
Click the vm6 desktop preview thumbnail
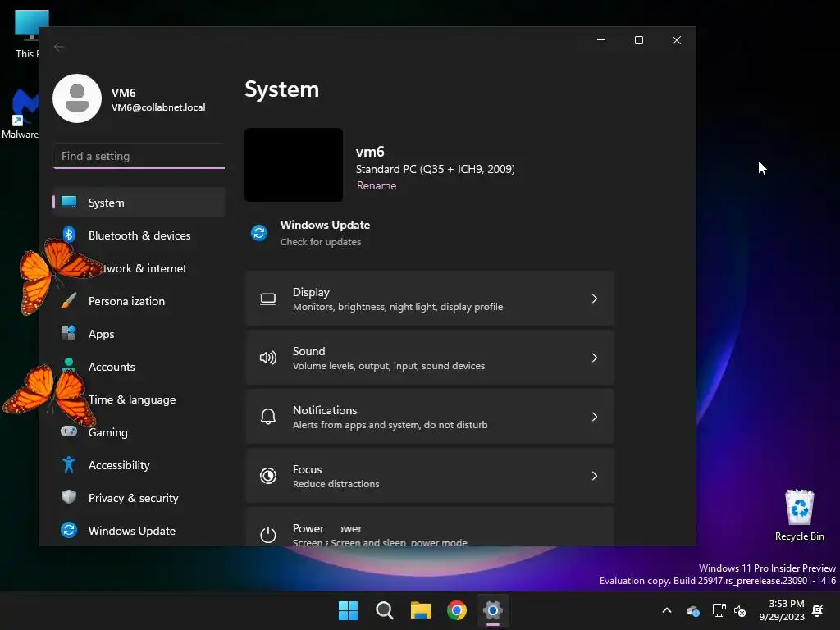tap(294, 165)
